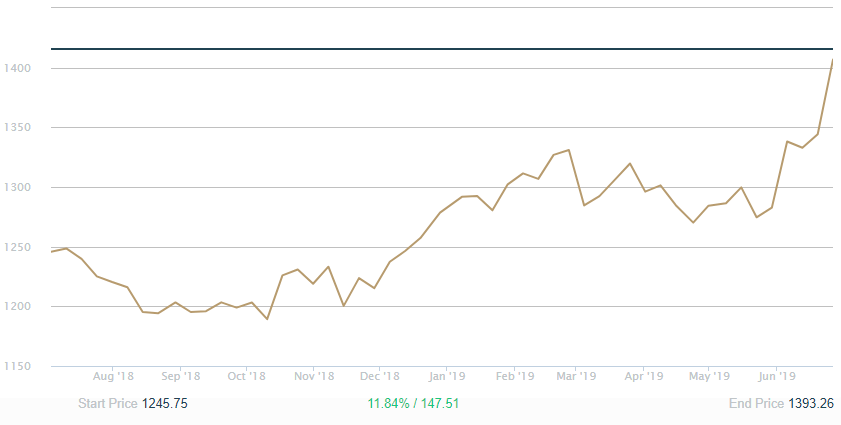Click the 1350 y-axis label

pyautogui.click(x=18, y=128)
